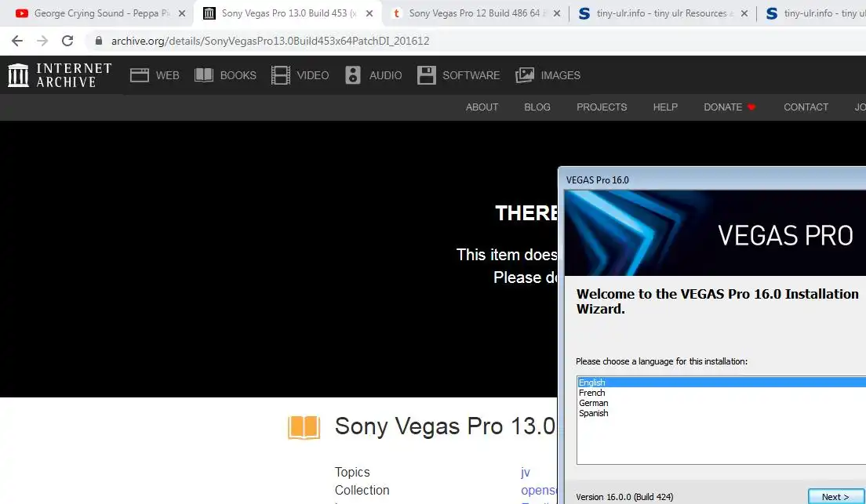Viewport: 866px width, 504px height.
Task: Click the Internet Archive logo
Action: [x=60, y=75]
